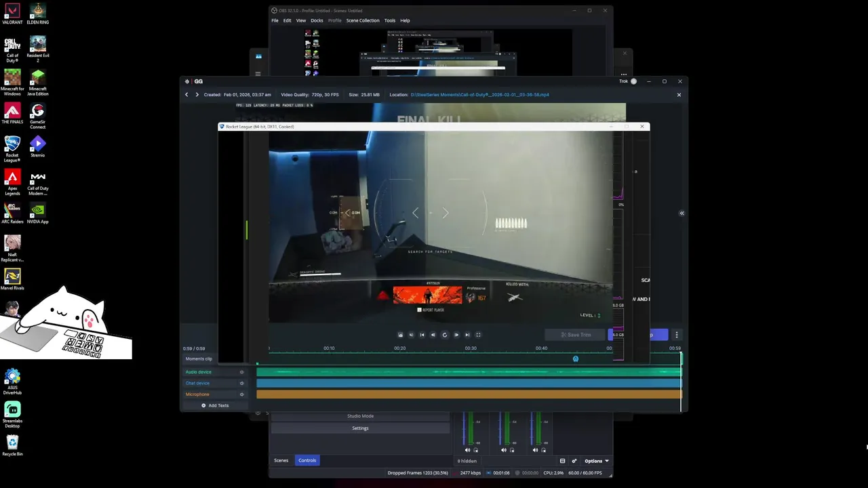Click the timeline ruler at 00:20
The height and width of the screenshot is (488, 868).
400,348
